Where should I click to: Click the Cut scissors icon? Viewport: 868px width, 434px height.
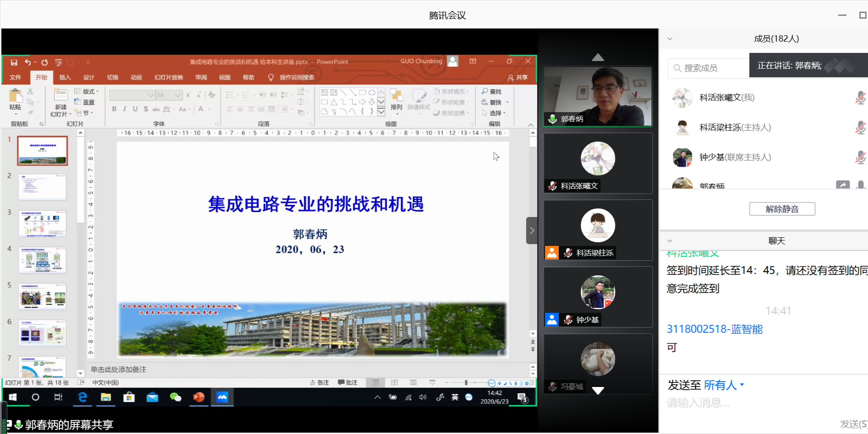pyautogui.click(x=30, y=91)
